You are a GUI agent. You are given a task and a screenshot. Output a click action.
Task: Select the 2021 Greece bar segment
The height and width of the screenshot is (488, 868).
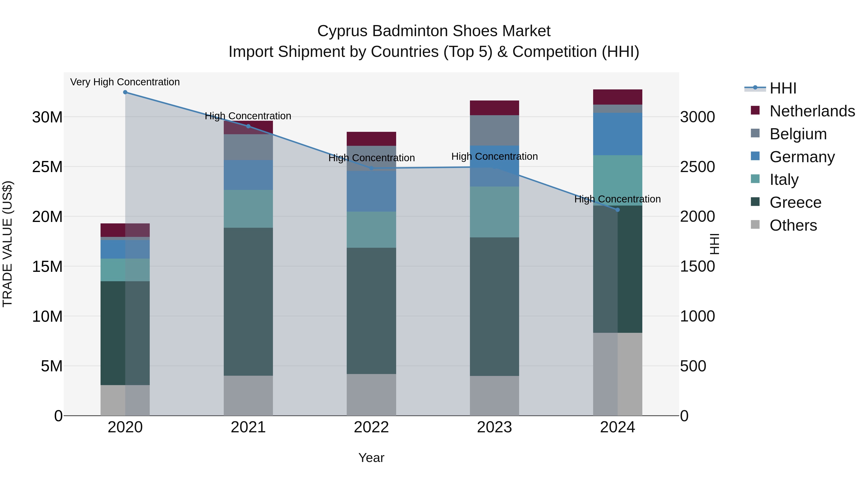click(248, 302)
